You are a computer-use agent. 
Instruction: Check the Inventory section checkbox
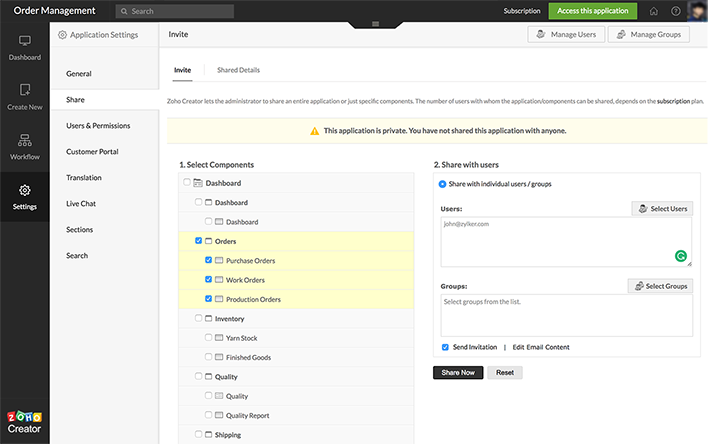pyautogui.click(x=198, y=318)
